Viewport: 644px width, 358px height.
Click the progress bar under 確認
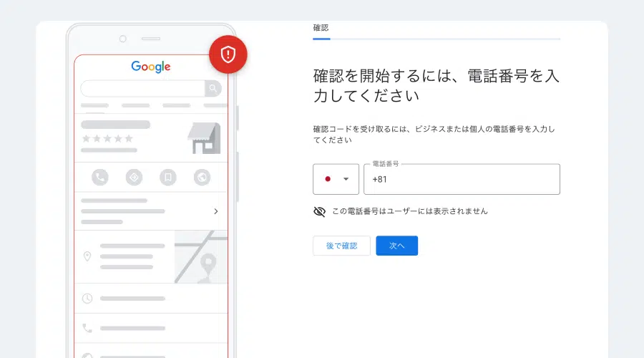(436, 39)
